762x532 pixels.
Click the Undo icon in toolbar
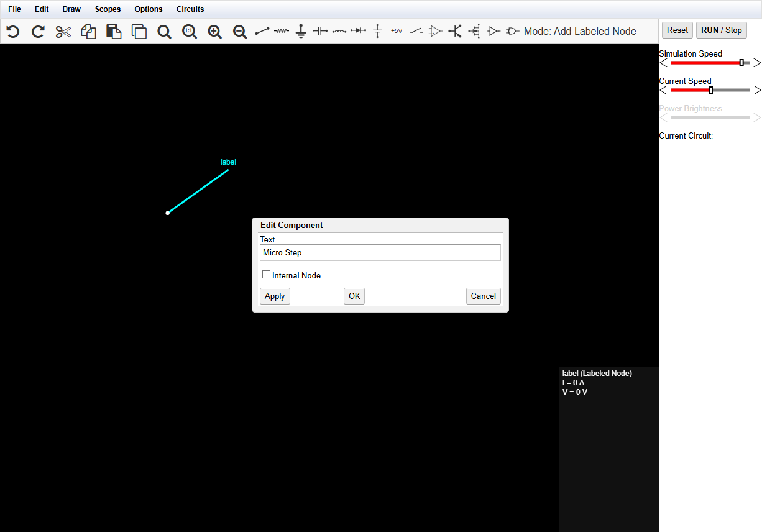[x=13, y=32]
